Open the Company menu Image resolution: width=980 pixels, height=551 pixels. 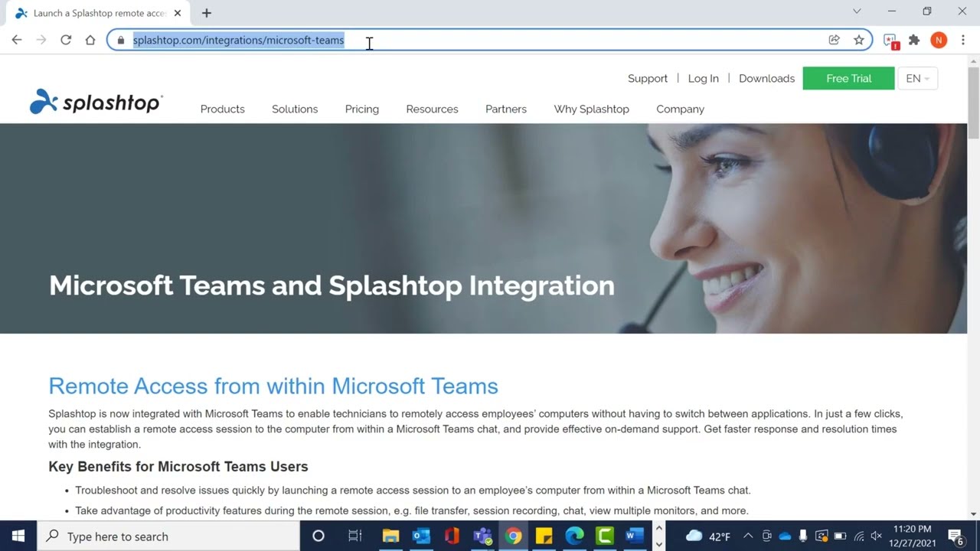[680, 109]
